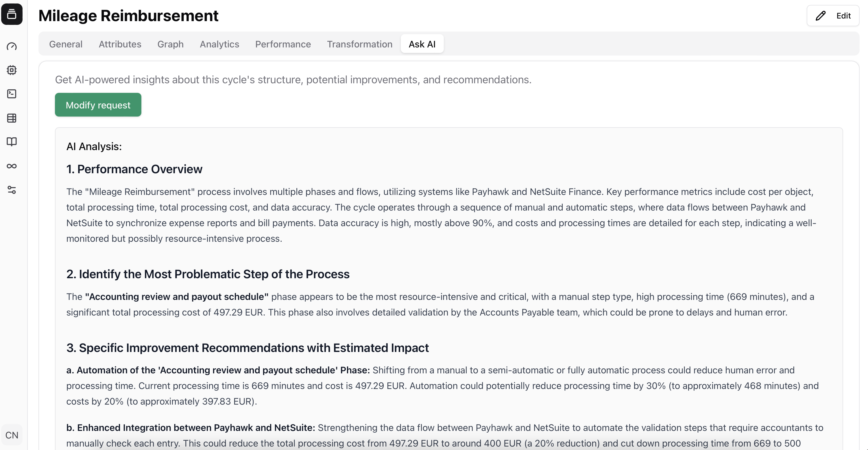Viewport: 868px width, 450px height.
Task: Select the Ask AI tab
Action: pos(422,44)
